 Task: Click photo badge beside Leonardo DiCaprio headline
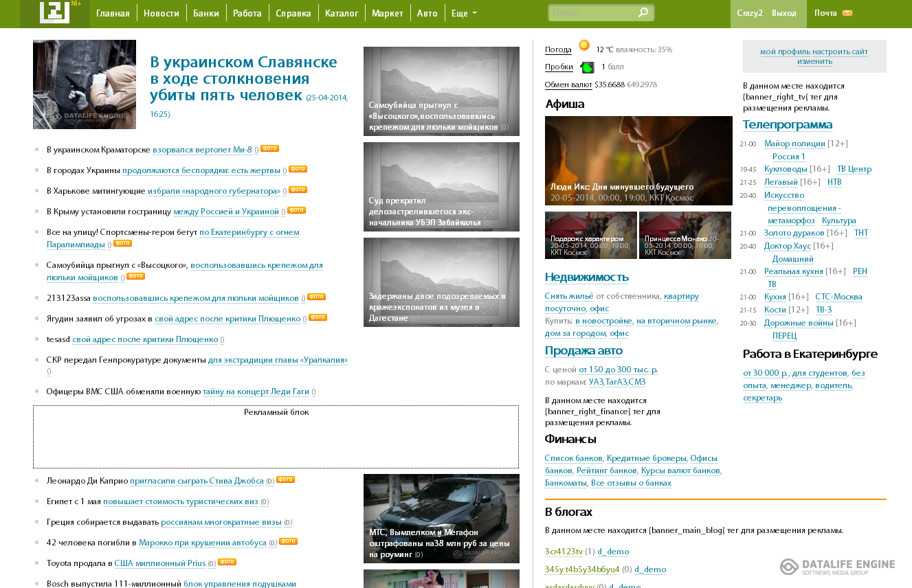[x=285, y=480]
